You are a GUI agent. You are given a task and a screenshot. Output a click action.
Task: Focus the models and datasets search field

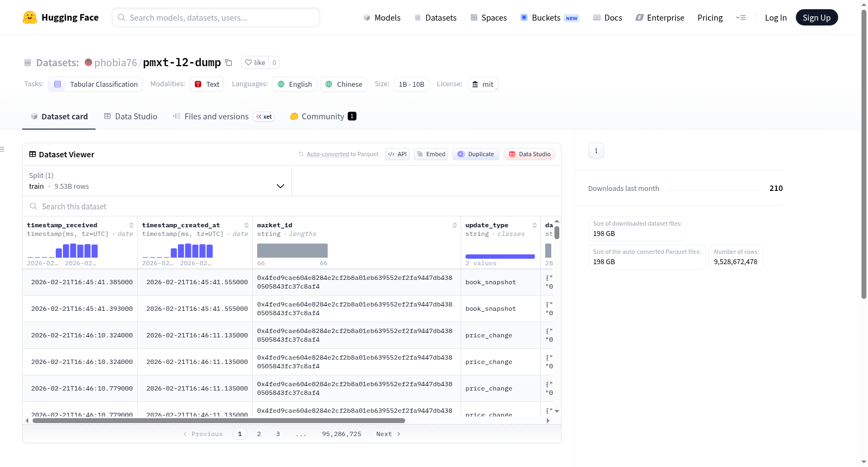216,17
